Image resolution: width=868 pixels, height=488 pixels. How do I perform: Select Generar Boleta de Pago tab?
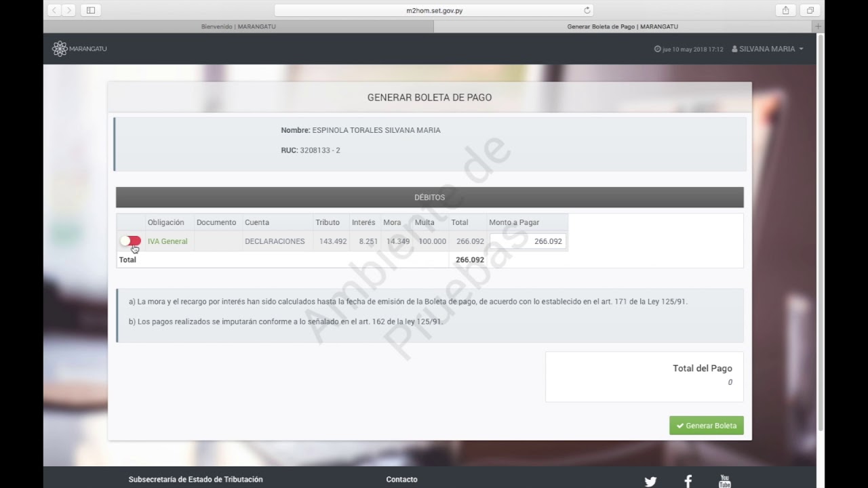pos(622,26)
